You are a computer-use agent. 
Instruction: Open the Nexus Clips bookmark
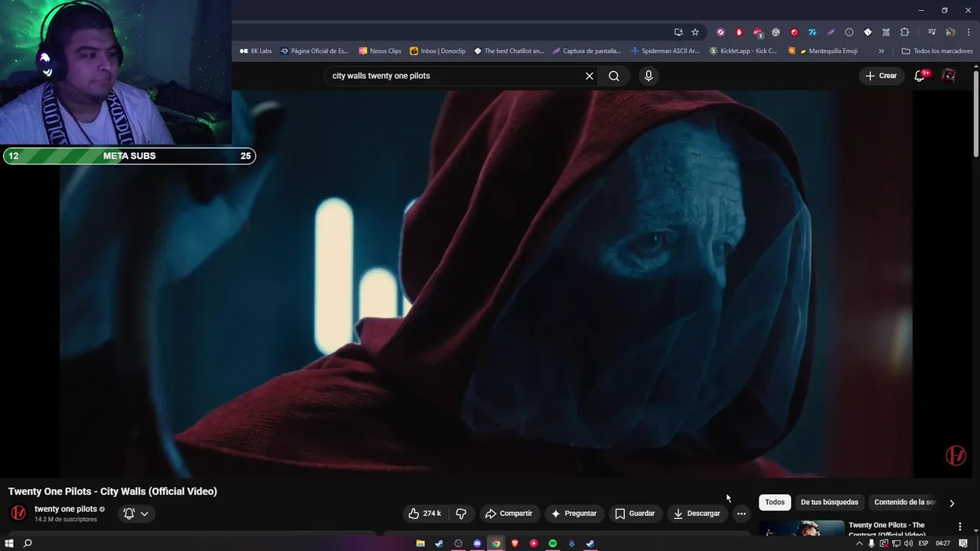click(380, 51)
